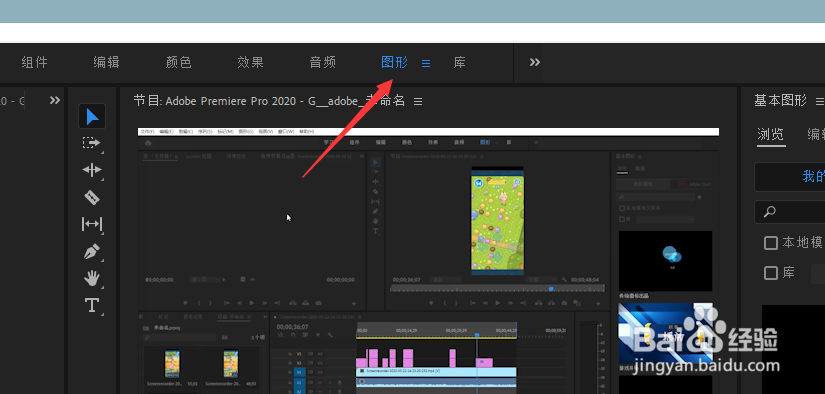Screen dimensions: 825x394
Task: Select the Pen tool
Action: [92, 251]
